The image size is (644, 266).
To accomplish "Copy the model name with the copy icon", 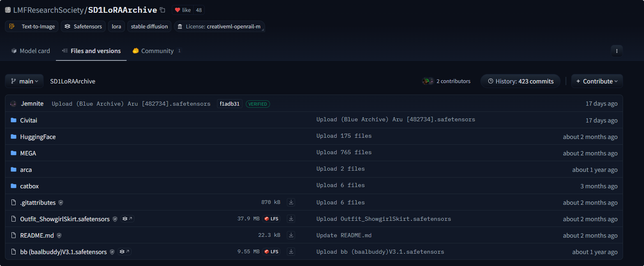I will pos(162,10).
